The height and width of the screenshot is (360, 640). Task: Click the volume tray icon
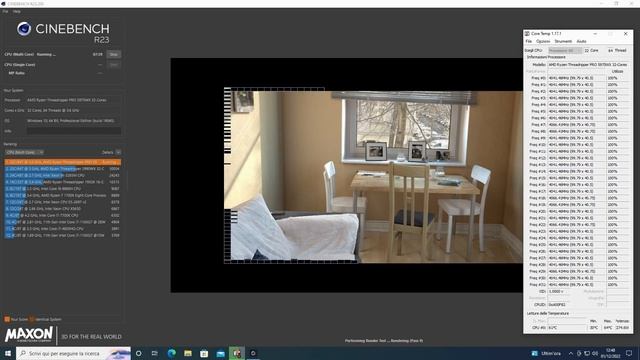(x=595, y=353)
